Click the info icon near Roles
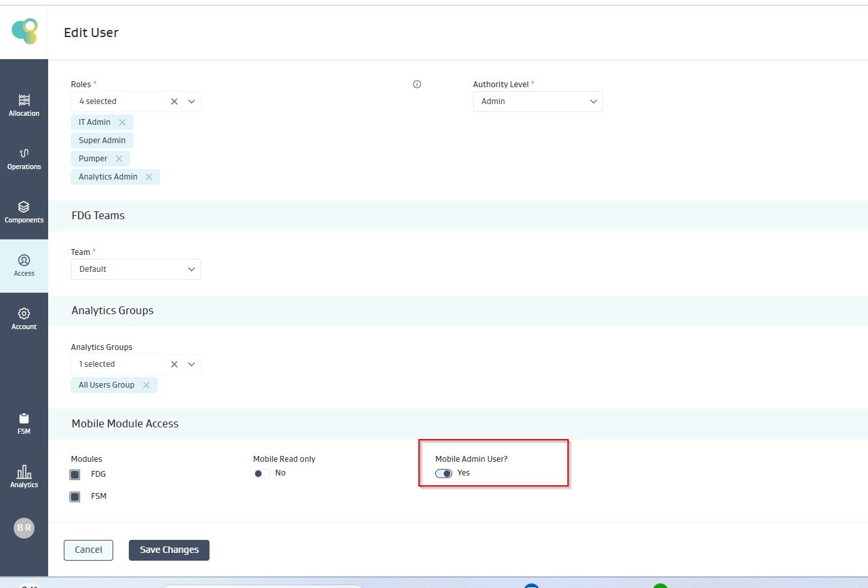 [x=417, y=85]
